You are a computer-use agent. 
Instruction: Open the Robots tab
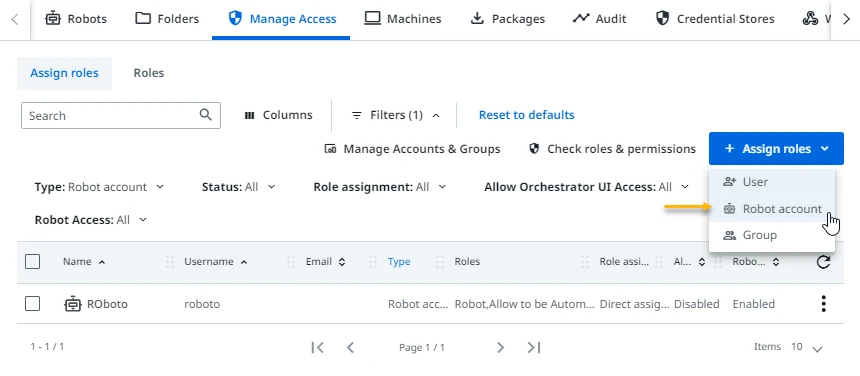[76, 19]
